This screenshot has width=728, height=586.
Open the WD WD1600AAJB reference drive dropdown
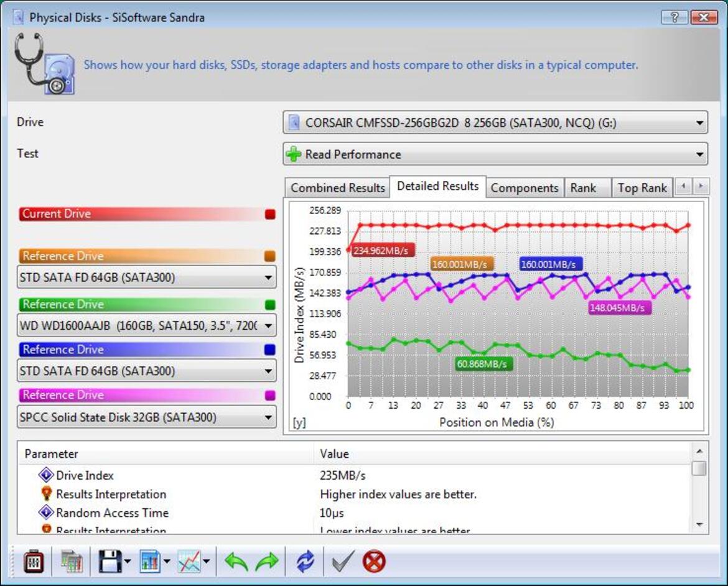point(268,325)
